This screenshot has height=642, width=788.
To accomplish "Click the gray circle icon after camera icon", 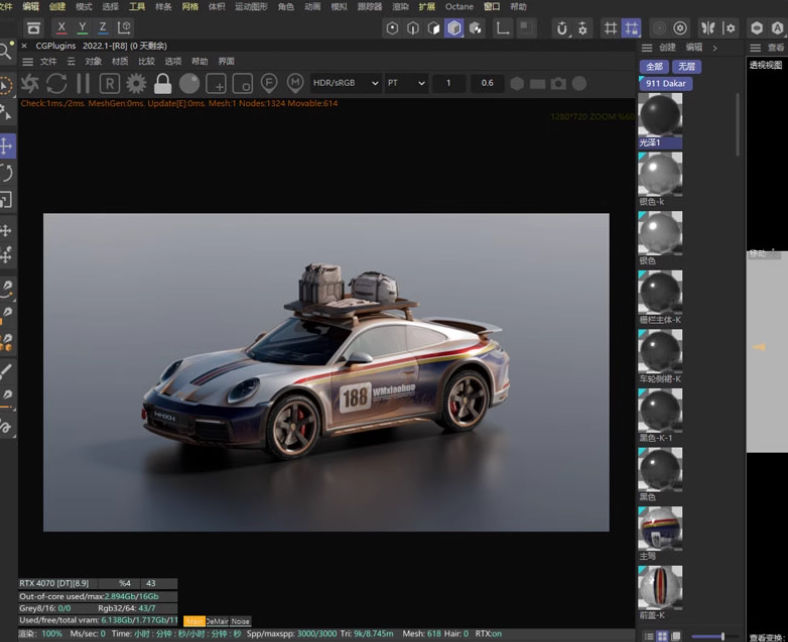I will click(579, 83).
